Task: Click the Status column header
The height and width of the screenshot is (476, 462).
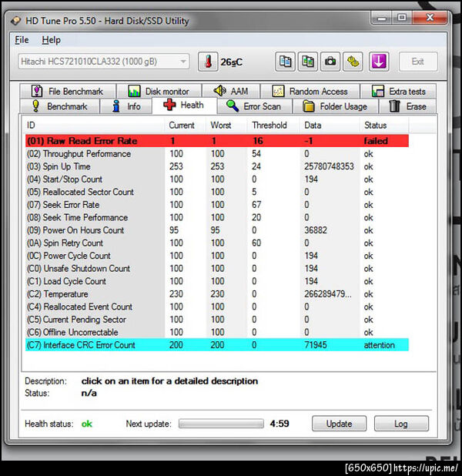Action: 384,126
